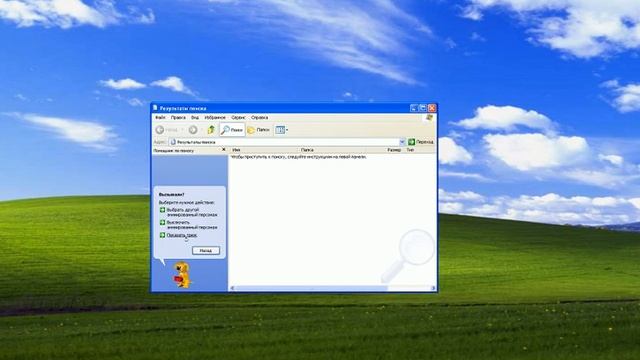Open the Правка menu

(x=178, y=118)
